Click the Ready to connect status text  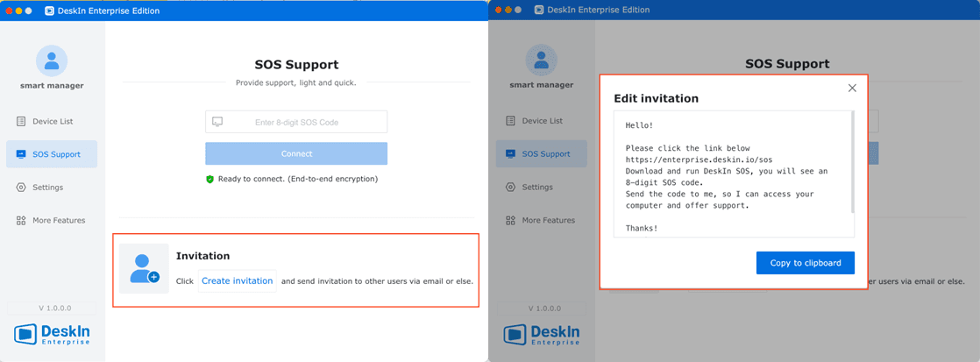(x=298, y=180)
